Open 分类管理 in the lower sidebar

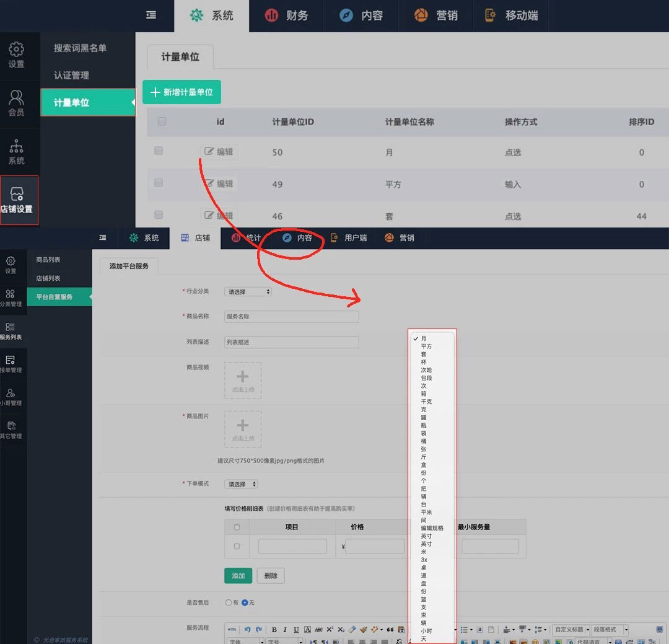coord(10,298)
